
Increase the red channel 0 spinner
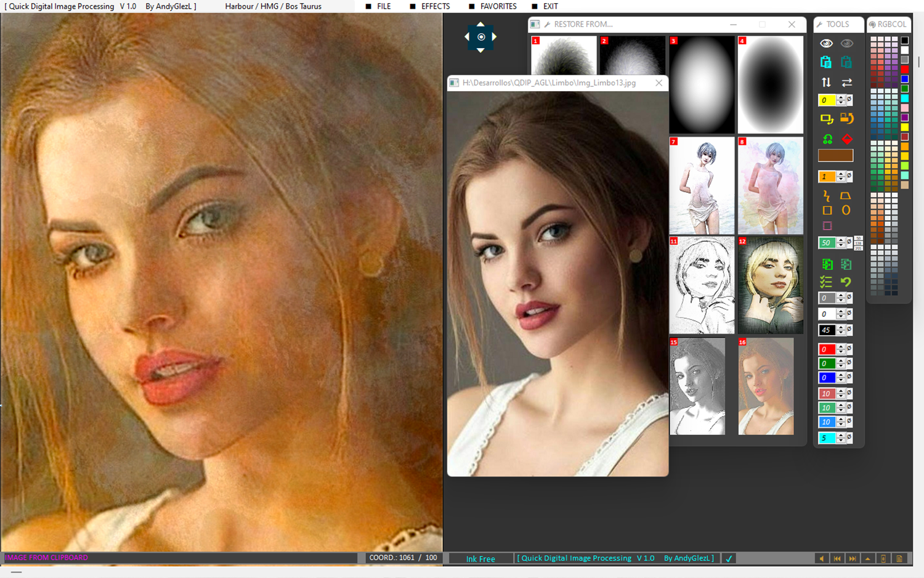[x=841, y=346]
